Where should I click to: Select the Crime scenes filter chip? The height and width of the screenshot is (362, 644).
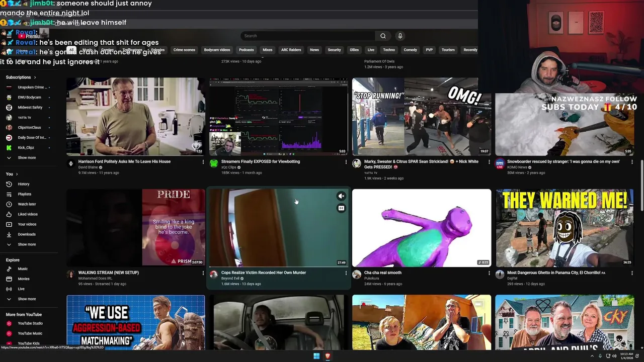pos(184,50)
